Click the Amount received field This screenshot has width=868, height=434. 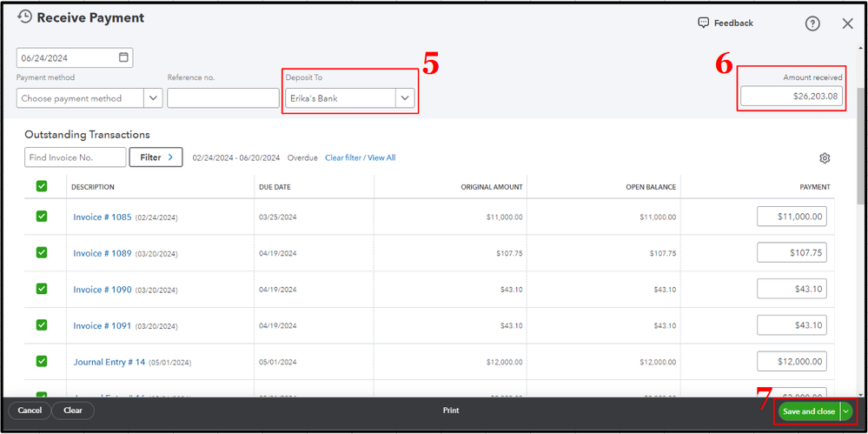792,97
